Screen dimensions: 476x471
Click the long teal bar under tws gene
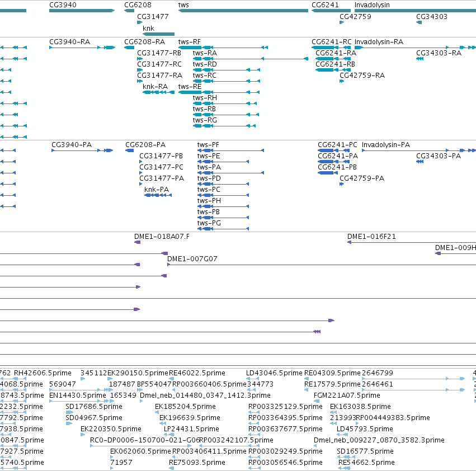point(243,11)
